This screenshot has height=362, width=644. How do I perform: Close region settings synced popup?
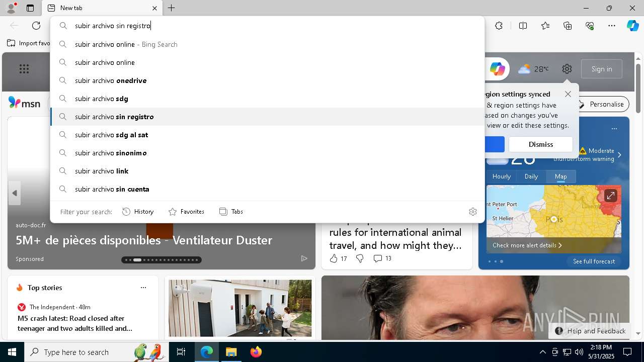tap(568, 94)
